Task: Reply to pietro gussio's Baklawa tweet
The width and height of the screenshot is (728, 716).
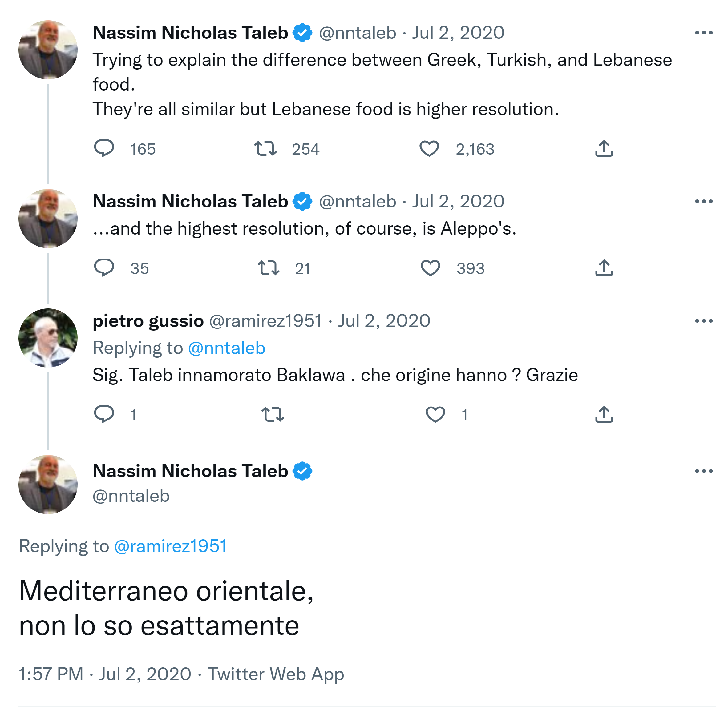Action: (104, 414)
